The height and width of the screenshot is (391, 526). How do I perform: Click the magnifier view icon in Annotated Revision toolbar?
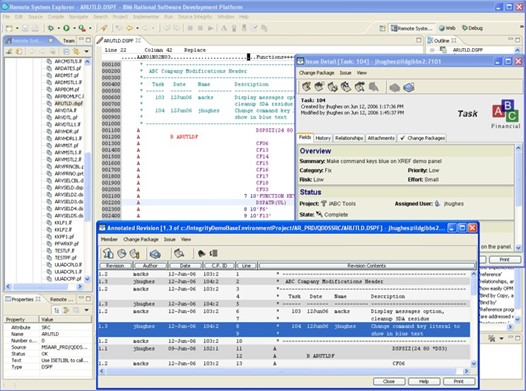click(x=179, y=253)
